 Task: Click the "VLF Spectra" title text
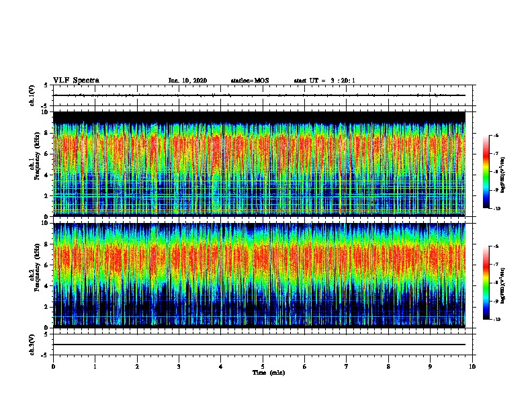pyautogui.click(x=76, y=81)
